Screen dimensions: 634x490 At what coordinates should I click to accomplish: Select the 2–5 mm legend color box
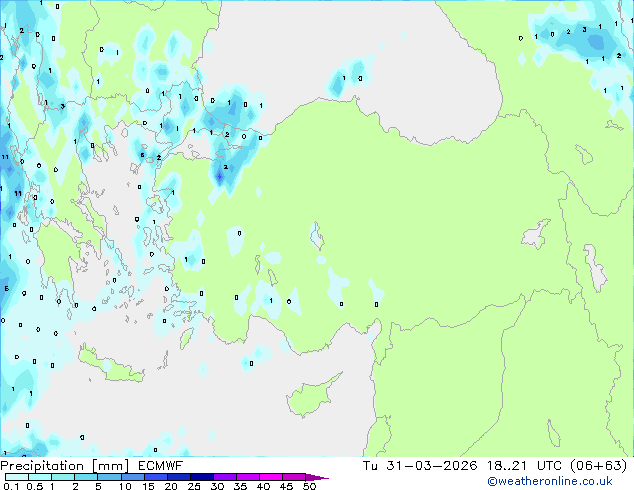coord(86,477)
